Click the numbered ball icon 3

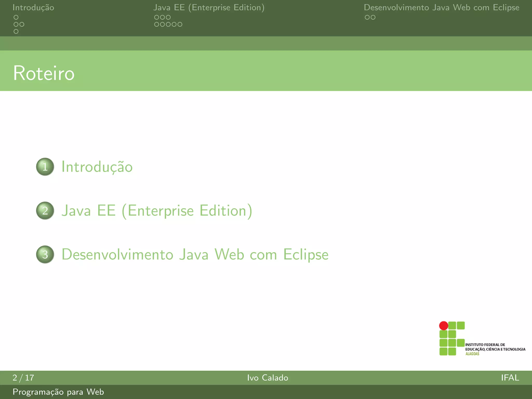pos(45,255)
